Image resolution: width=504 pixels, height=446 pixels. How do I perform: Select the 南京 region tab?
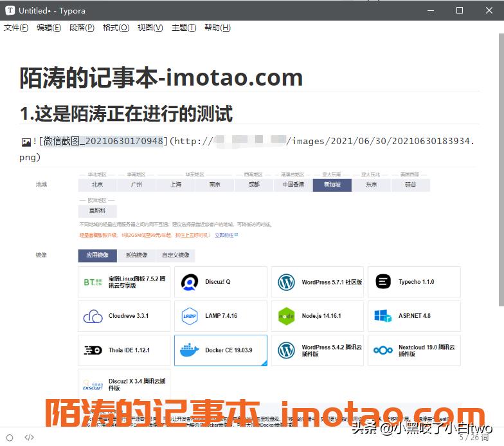click(x=215, y=185)
